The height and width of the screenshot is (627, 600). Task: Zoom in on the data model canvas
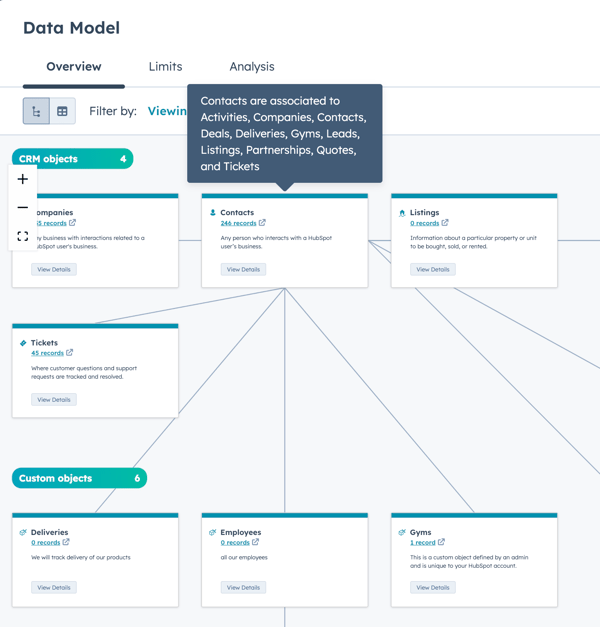pos(23,179)
